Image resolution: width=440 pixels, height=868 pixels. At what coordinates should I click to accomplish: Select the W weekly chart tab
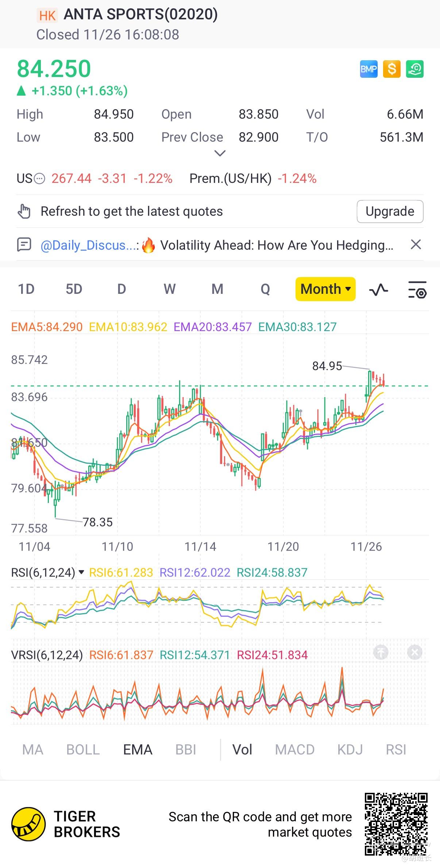click(x=170, y=289)
